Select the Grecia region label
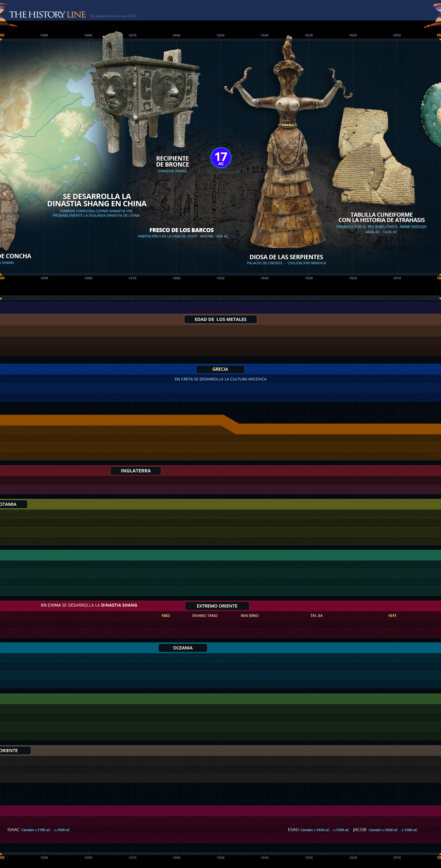This screenshot has width=441, height=868. tap(220, 369)
